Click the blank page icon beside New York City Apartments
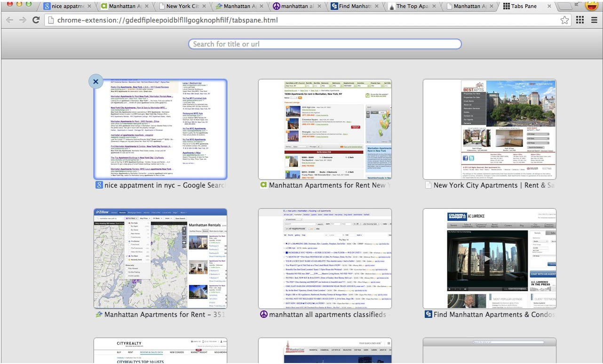Image resolution: width=603 pixels, height=364 pixels. (x=428, y=185)
